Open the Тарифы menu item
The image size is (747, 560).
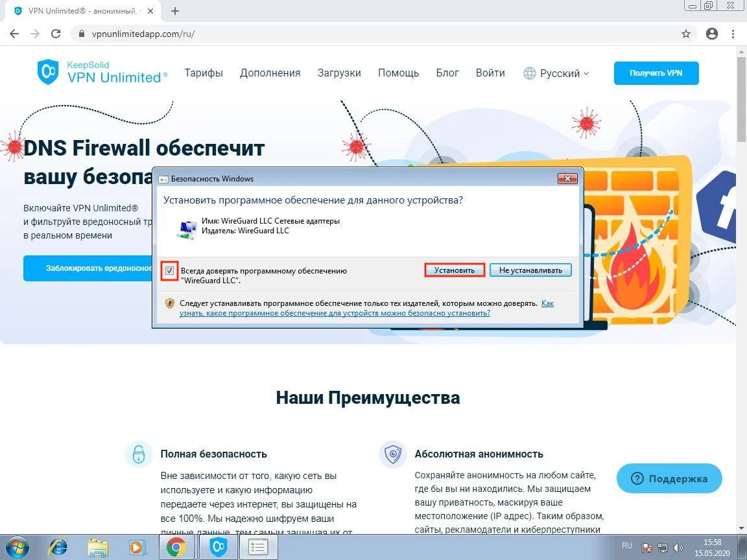tap(204, 73)
